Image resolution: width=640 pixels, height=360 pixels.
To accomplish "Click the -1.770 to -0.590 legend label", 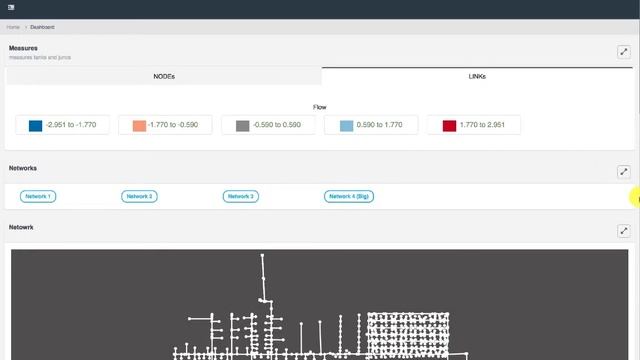I will 173,125.
